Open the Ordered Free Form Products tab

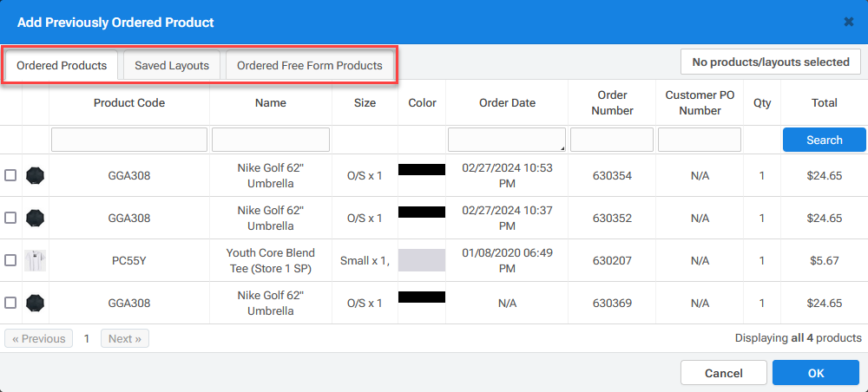click(x=310, y=65)
